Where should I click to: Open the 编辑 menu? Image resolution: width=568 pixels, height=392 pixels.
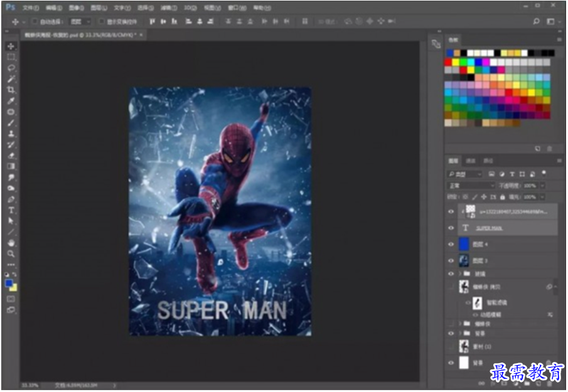(x=54, y=8)
